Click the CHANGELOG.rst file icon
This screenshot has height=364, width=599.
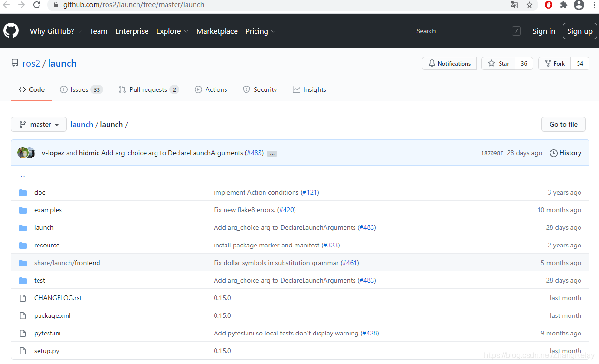[x=23, y=298]
